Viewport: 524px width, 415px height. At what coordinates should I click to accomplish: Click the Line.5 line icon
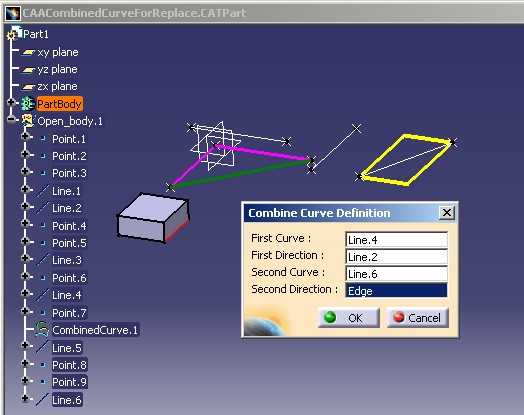coord(42,348)
